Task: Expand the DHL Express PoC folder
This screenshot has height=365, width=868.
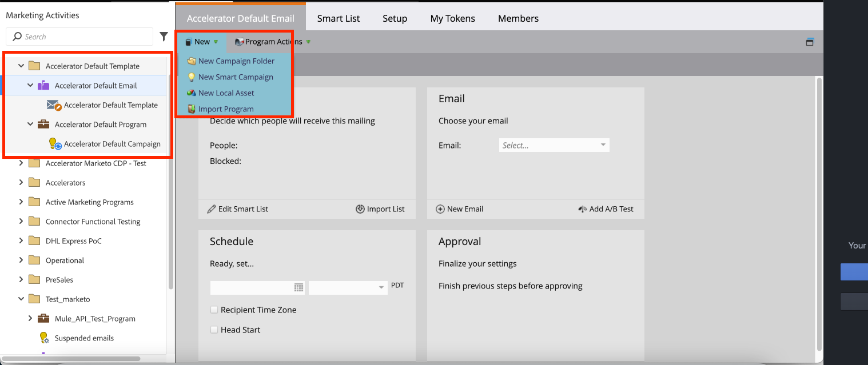Action: tap(21, 241)
